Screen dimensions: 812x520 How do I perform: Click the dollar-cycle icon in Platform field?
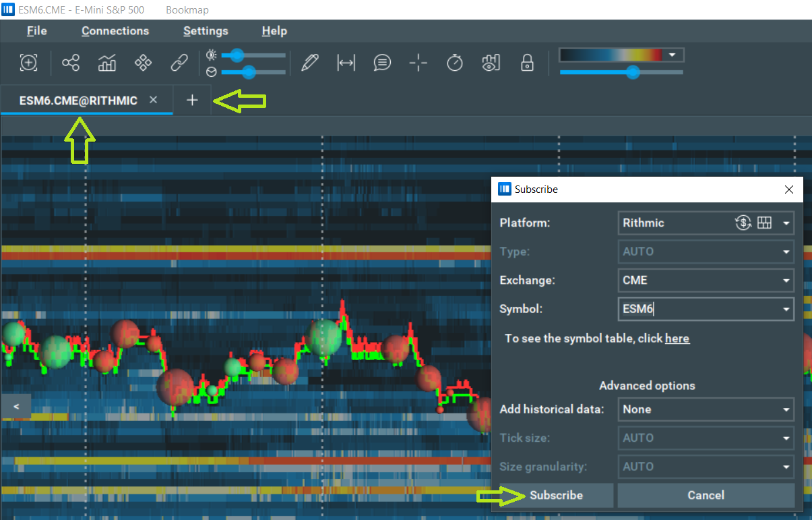pyautogui.click(x=743, y=223)
